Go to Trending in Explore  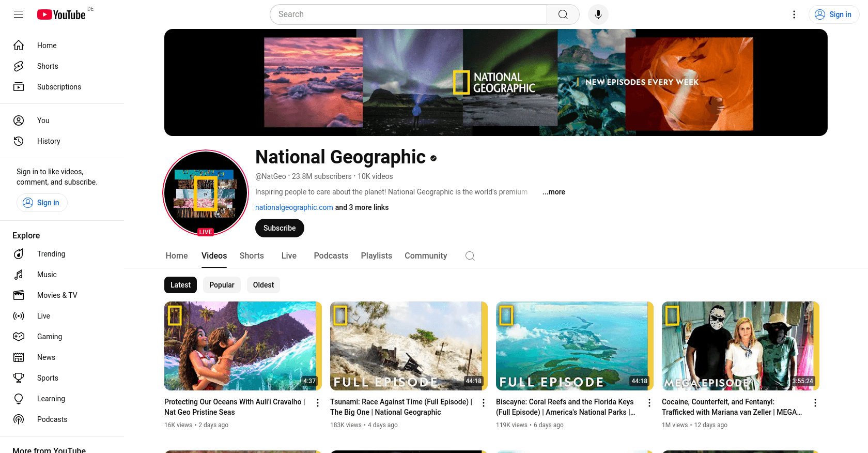51,254
